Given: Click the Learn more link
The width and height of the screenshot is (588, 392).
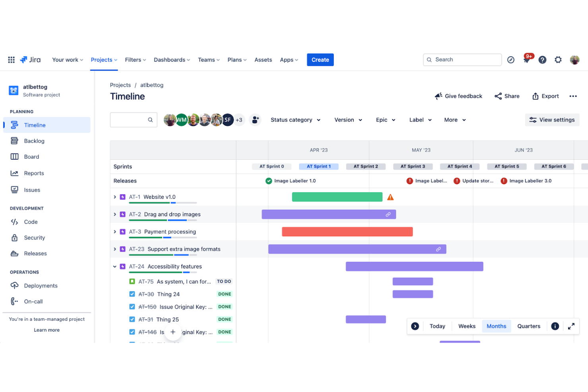Looking at the screenshot, I should coord(46,330).
